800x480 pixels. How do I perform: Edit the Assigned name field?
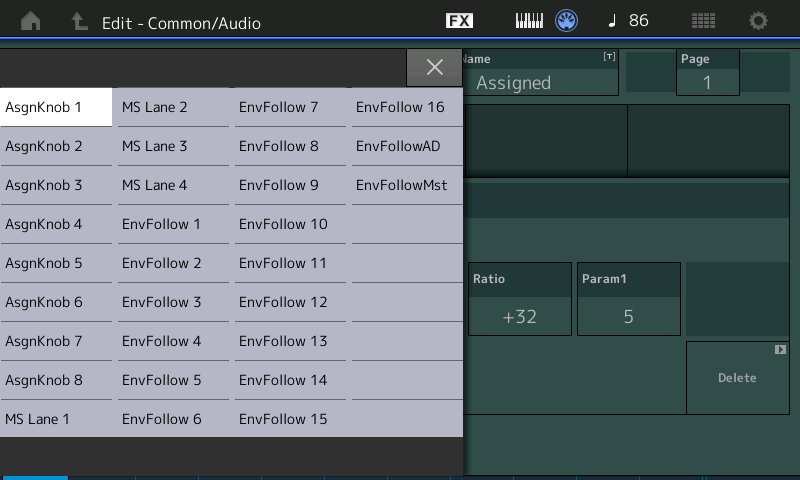[x=540, y=82]
